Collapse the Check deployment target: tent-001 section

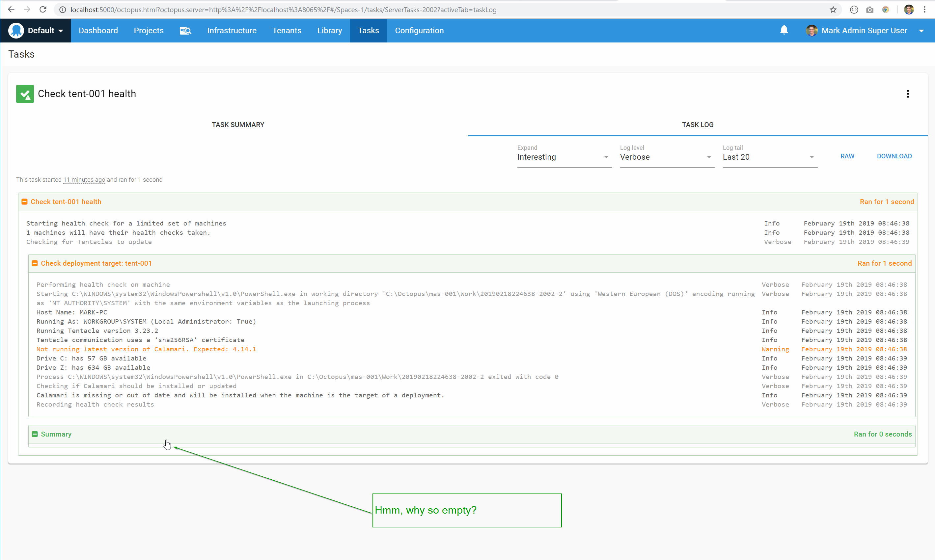(35, 263)
